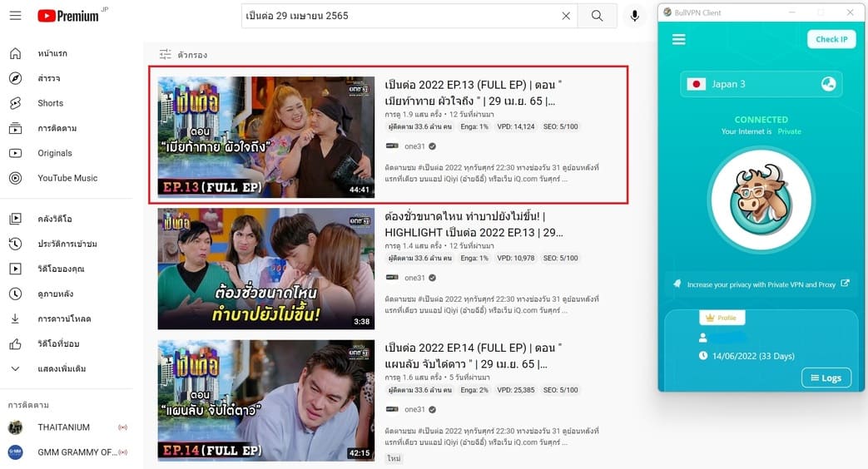
Task: Click the YouTube Music sidebar icon
Action: coord(16,177)
